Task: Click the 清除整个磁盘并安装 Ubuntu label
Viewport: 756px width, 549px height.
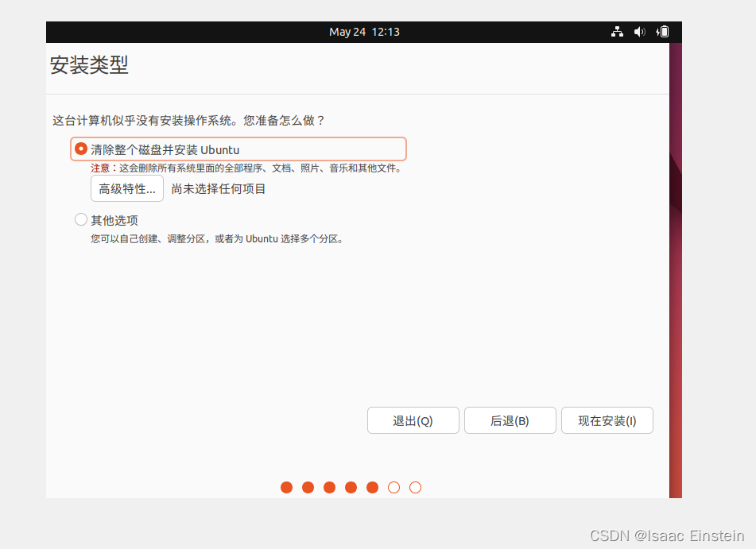Action: click(x=165, y=150)
